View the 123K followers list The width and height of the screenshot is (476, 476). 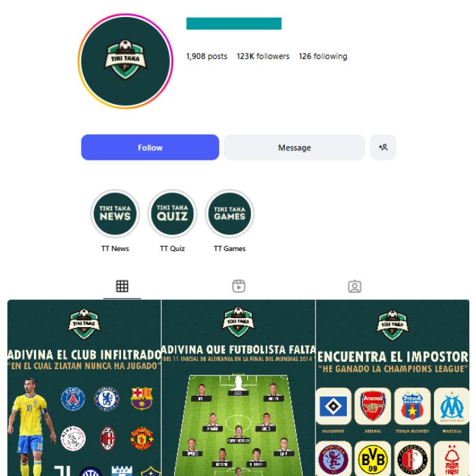[263, 56]
